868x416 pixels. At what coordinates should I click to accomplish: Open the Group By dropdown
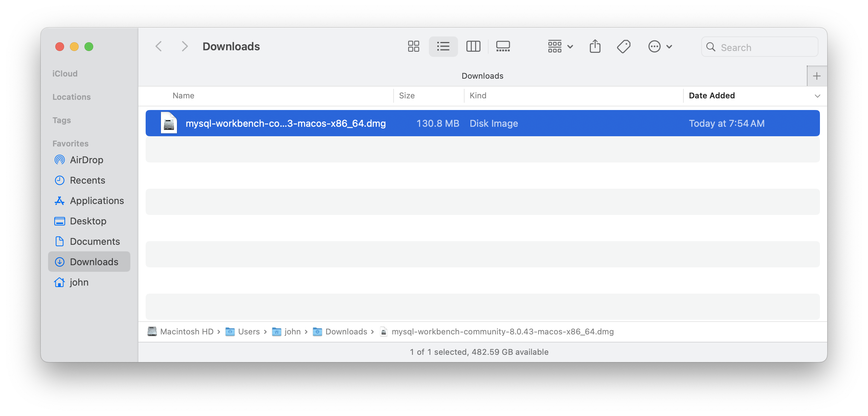pos(560,47)
